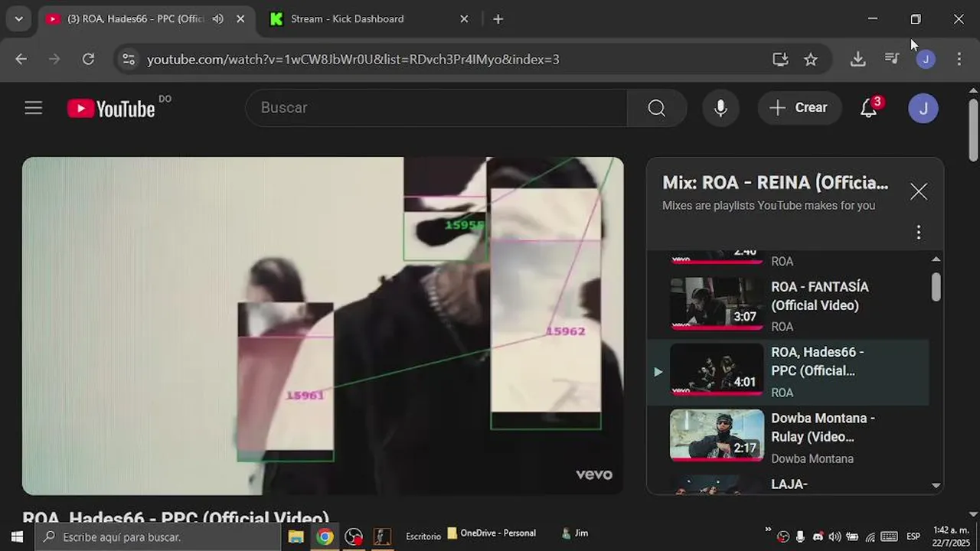980x551 pixels.
Task: Click the search magnifier button
Action: pyautogui.click(x=657, y=108)
